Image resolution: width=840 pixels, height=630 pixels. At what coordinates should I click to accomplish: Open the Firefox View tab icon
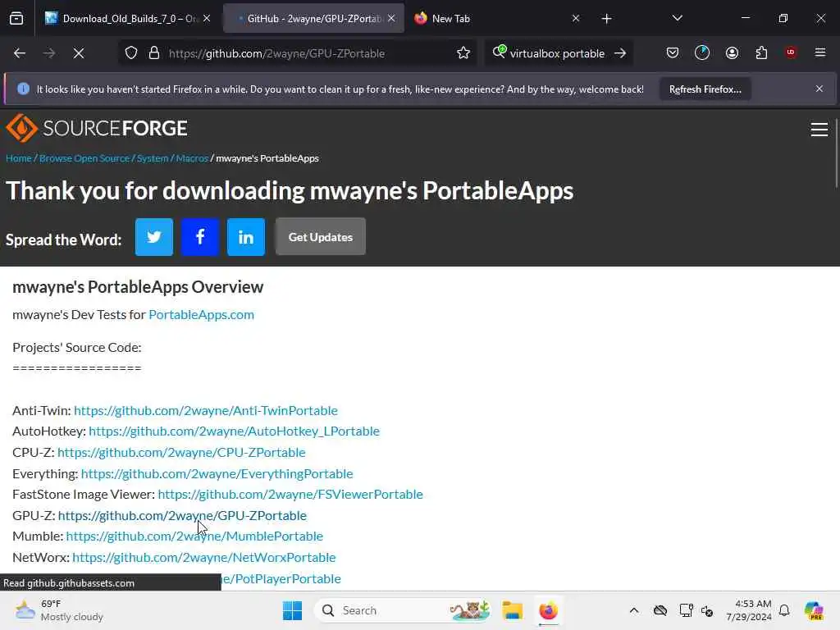[16, 19]
